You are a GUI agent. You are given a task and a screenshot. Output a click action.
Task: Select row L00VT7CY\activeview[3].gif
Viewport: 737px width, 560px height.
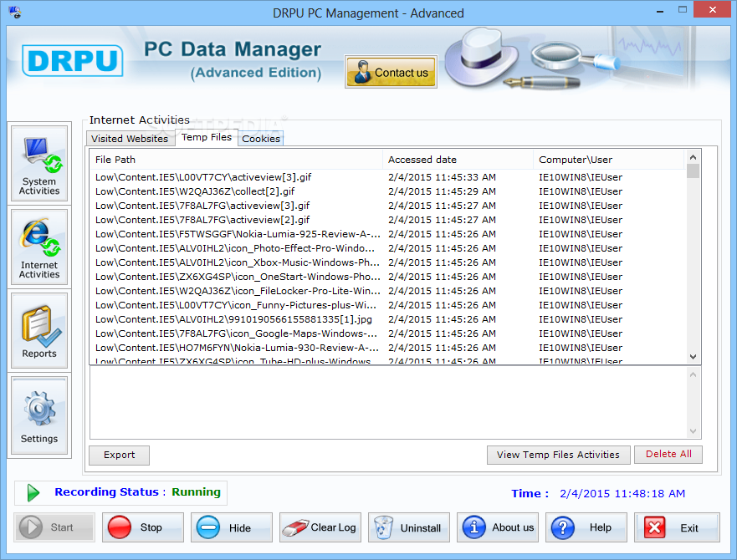(x=387, y=177)
